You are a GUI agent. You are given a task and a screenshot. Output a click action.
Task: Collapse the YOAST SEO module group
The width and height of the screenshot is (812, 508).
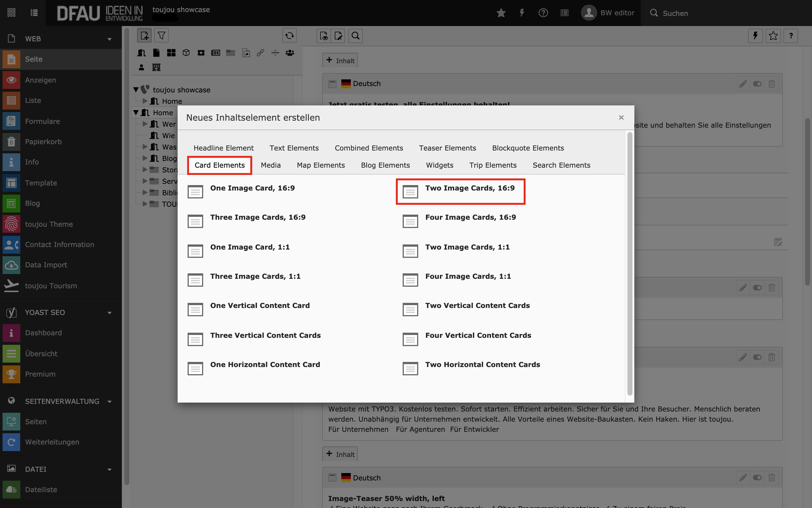(109, 312)
